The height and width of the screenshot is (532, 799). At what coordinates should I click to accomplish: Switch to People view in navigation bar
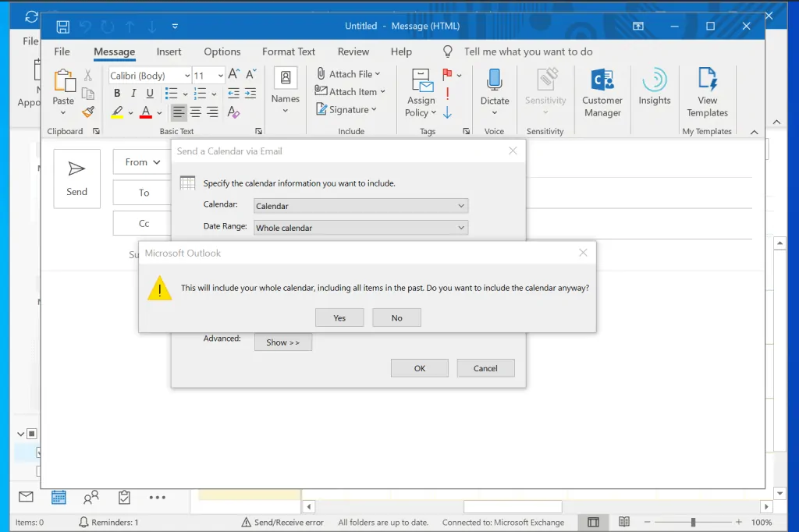tap(91, 497)
